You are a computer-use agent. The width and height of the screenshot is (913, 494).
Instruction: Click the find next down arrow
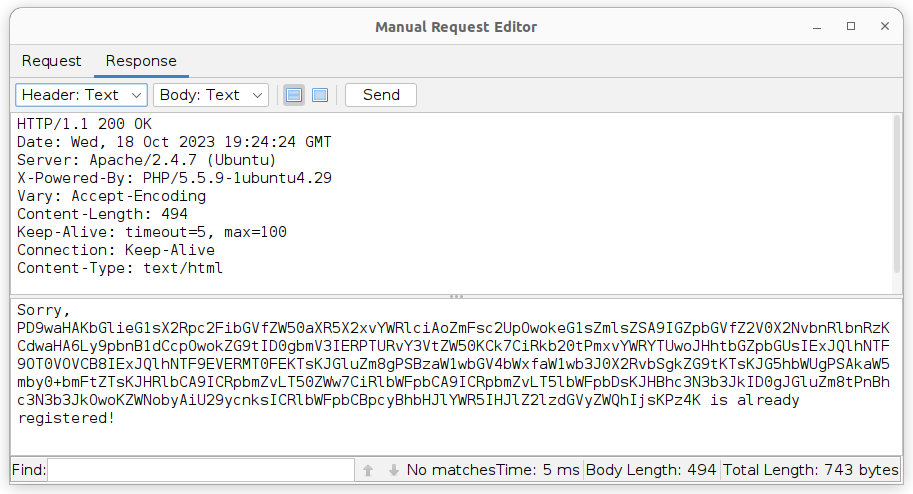click(x=393, y=470)
